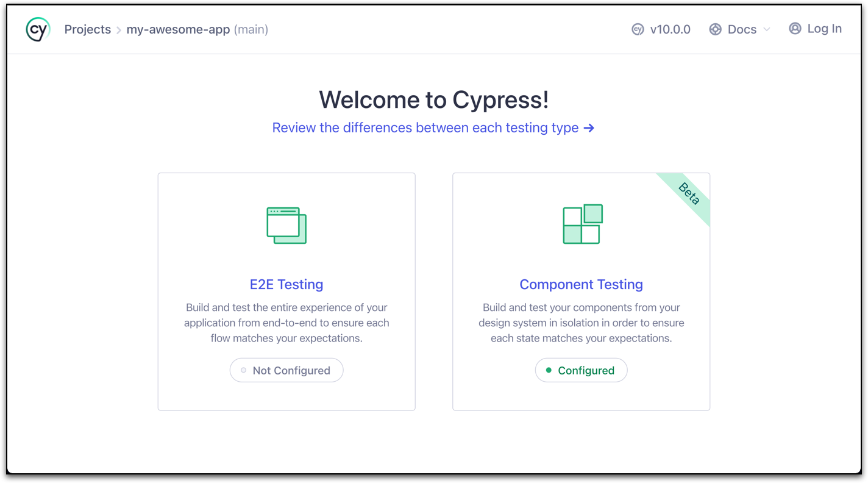Select the my-awesome-app breadcrumb entry

click(178, 29)
